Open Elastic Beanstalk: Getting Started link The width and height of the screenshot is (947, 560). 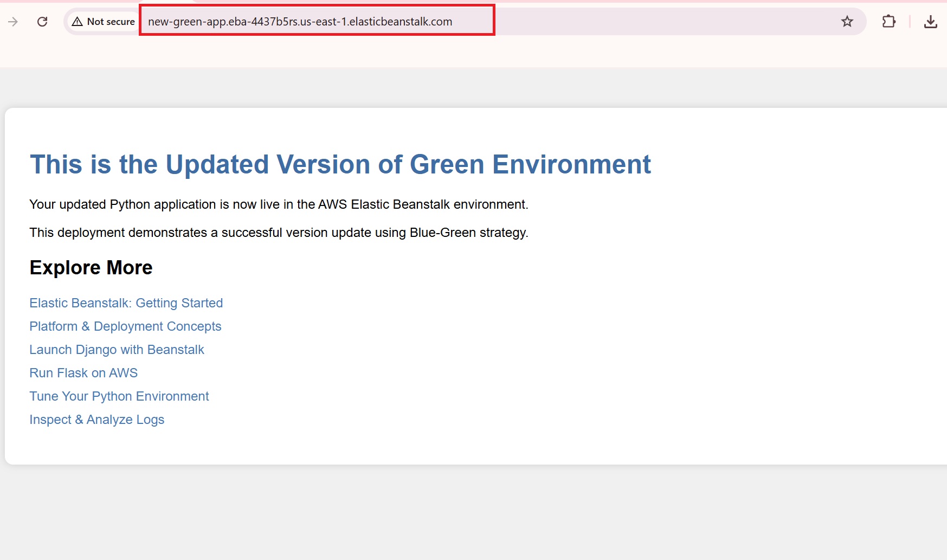[126, 303]
